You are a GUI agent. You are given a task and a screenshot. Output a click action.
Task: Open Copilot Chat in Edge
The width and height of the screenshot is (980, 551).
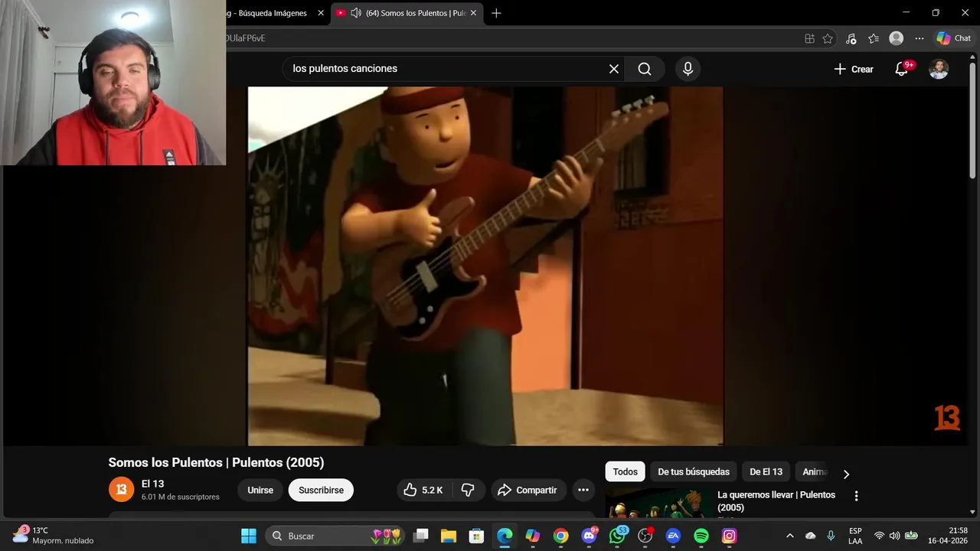(x=954, y=38)
